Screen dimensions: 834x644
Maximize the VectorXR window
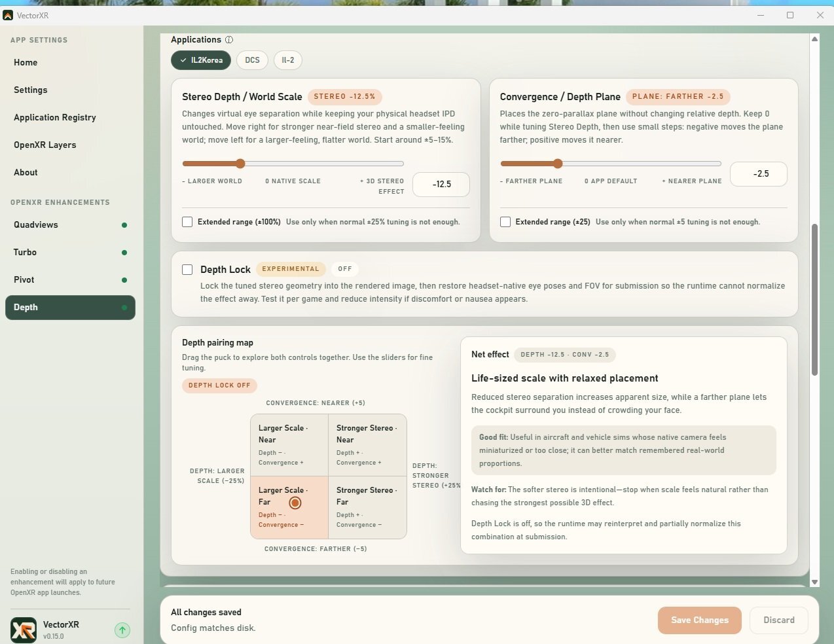(790, 15)
